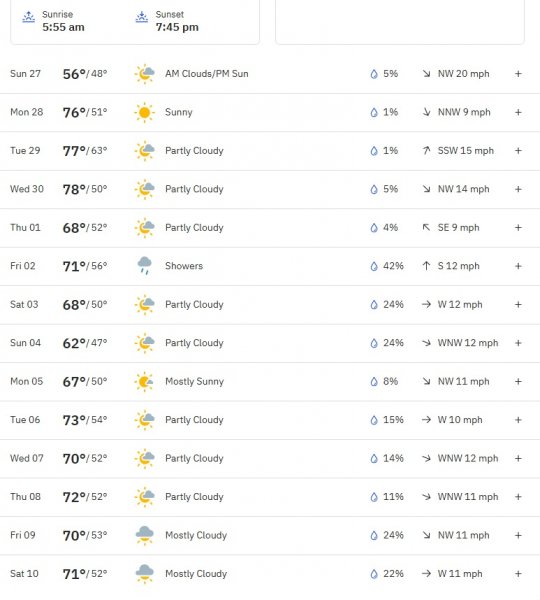Select the 71°/56° temperature on Fri 02
The height and width of the screenshot is (600, 540).
click(85, 266)
